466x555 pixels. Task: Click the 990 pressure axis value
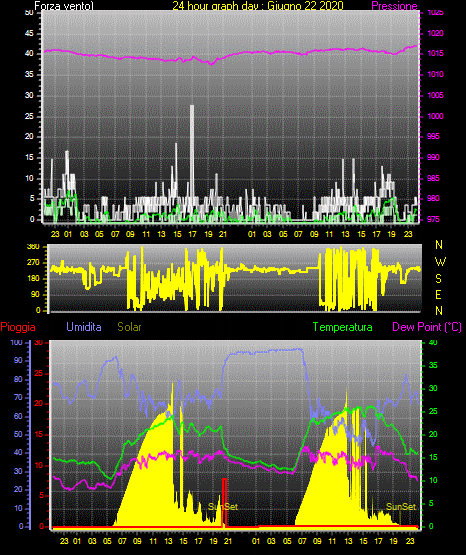(x=433, y=157)
